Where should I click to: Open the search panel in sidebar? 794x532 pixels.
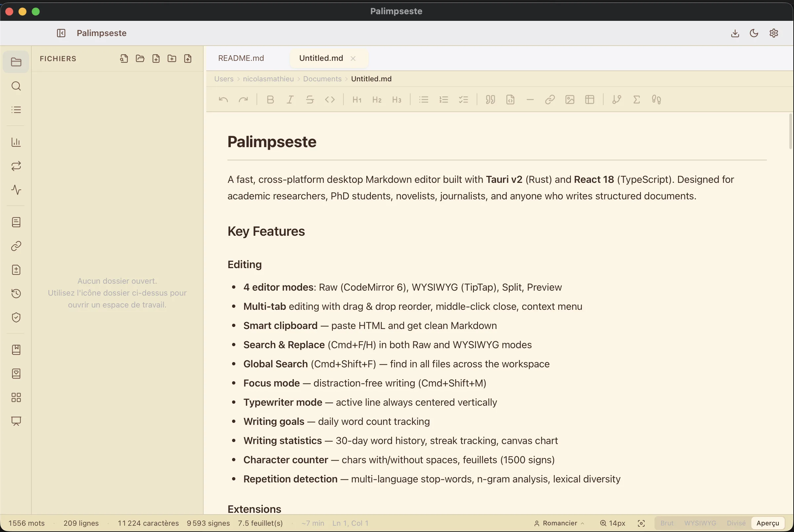click(x=16, y=86)
